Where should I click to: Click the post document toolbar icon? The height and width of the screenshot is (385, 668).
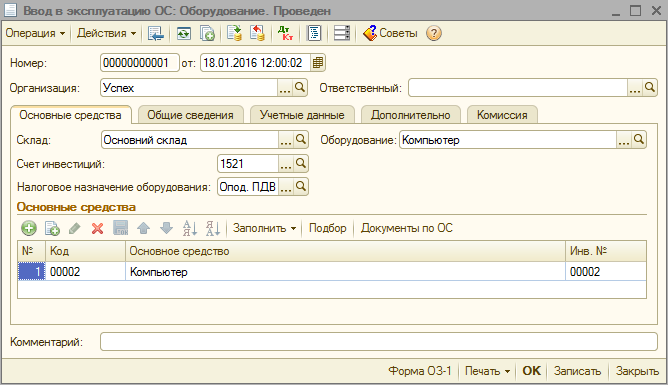pos(234,33)
